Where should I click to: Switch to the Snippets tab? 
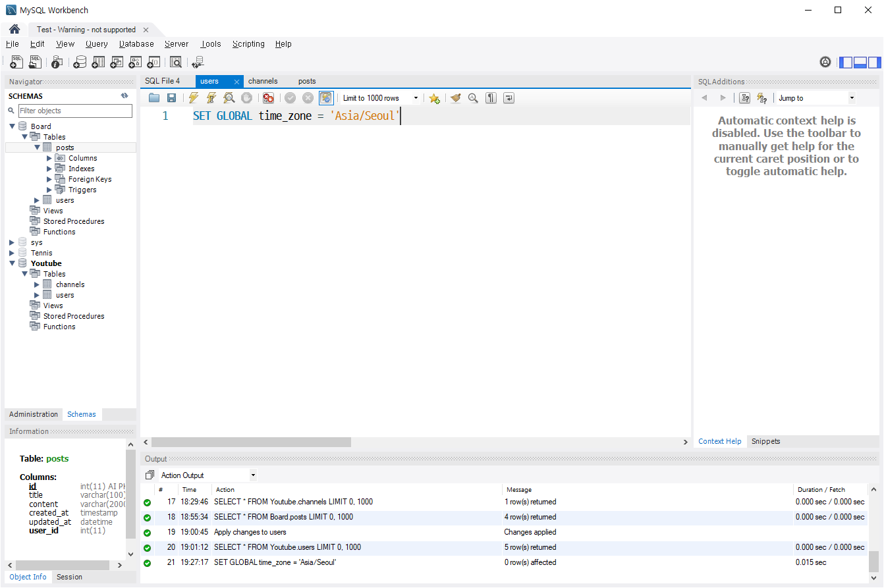coord(765,441)
